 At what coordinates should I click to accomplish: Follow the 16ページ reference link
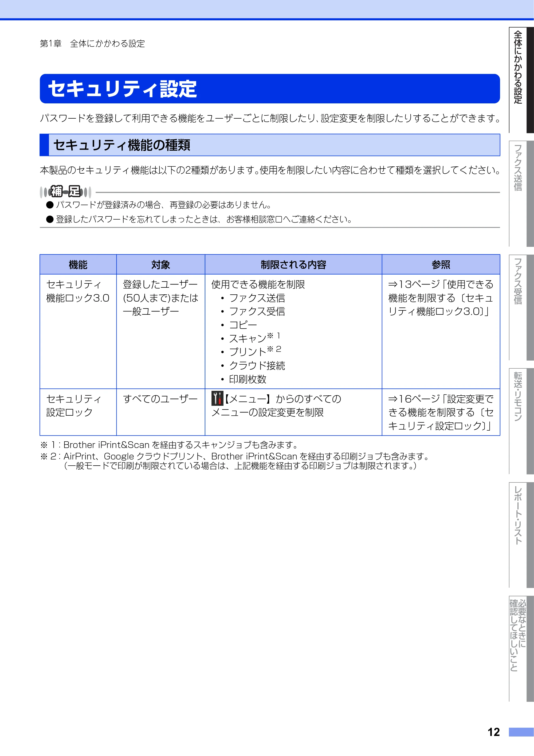click(441, 412)
